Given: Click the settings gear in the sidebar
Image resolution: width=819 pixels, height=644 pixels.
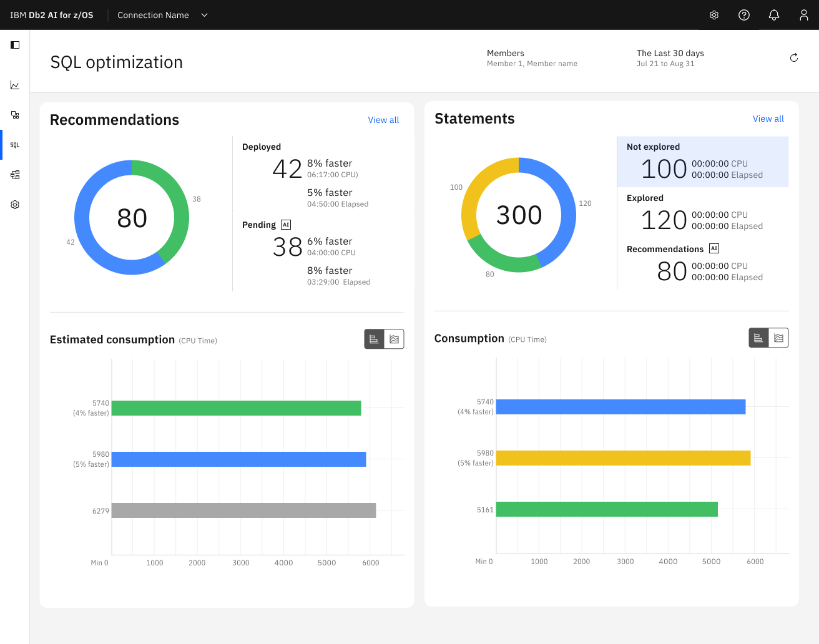Looking at the screenshot, I should tap(15, 205).
